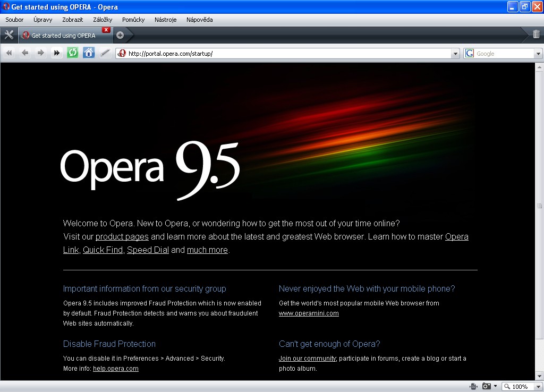The height and width of the screenshot is (392, 544).
Task: Follow the product pages link
Action: tap(122, 236)
